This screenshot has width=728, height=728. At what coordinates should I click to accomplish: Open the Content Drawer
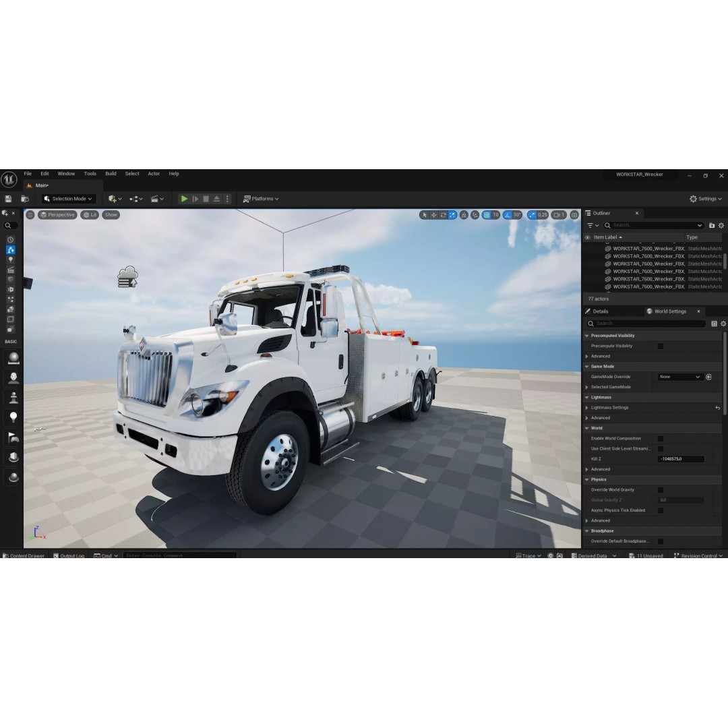coord(23,555)
